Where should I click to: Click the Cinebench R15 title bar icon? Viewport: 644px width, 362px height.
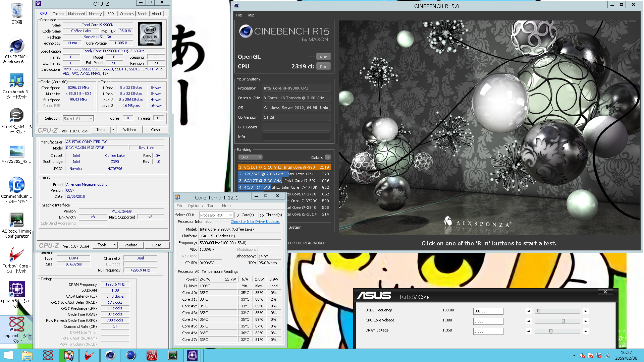(236, 6)
